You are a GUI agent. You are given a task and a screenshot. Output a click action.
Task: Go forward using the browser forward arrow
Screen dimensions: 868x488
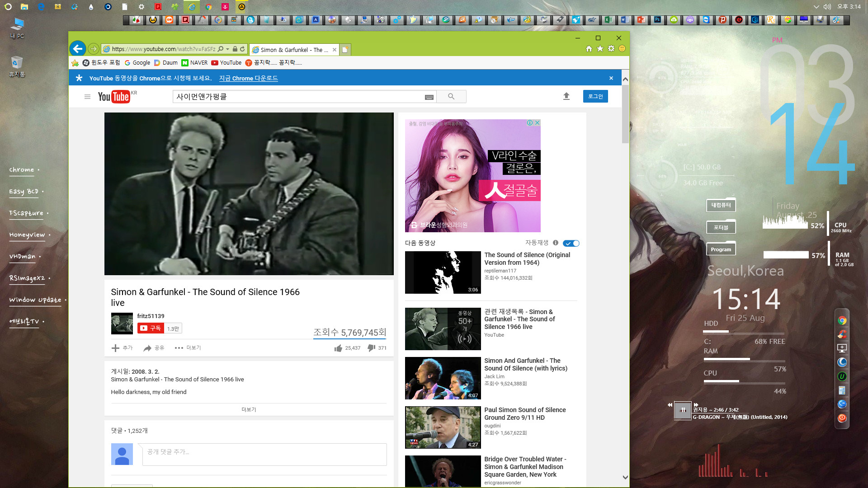pos(93,49)
